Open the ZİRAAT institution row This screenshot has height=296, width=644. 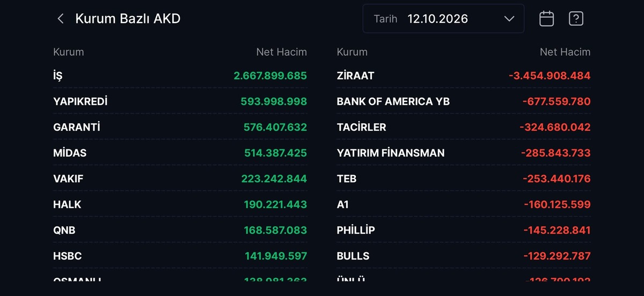(464, 76)
